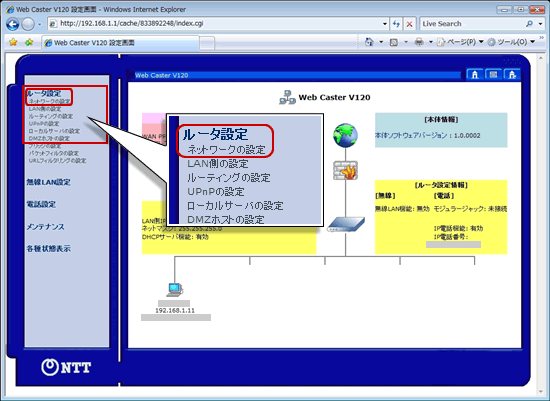Click the red Stop loading icon
Screen dimensions: 550x401
coord(409,24)
